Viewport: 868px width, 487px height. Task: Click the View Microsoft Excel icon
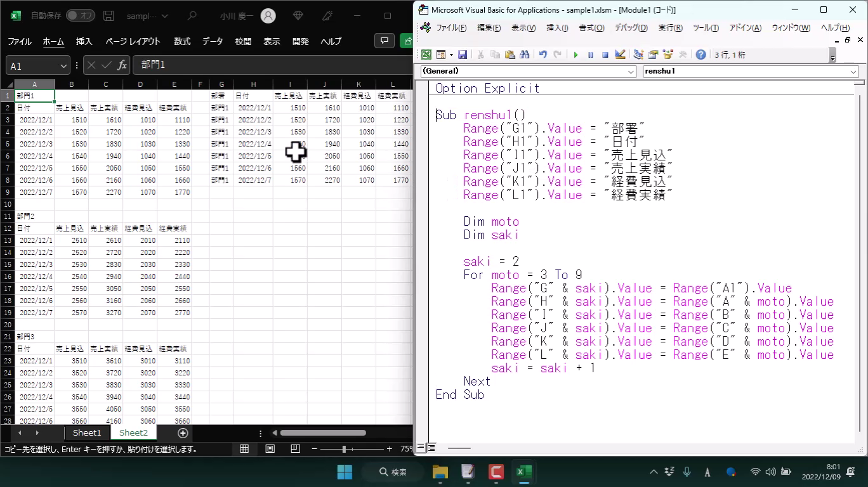pos(426,55)
